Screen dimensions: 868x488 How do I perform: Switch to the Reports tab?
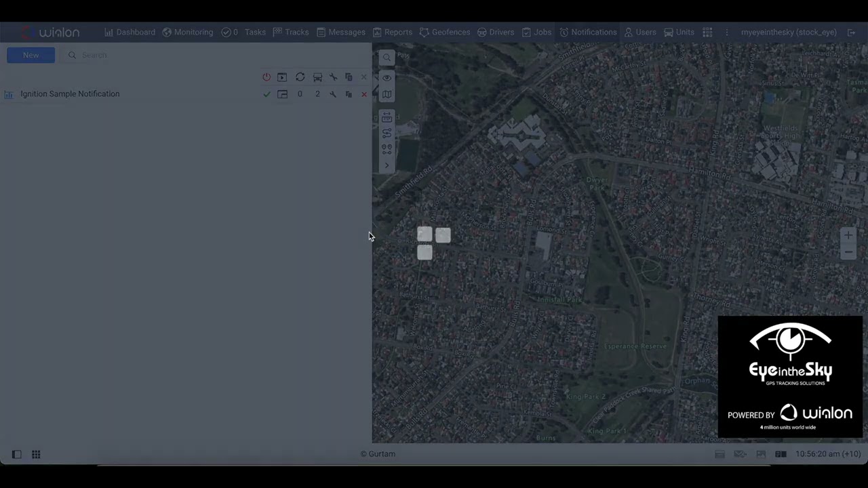[x=392, y=32]
